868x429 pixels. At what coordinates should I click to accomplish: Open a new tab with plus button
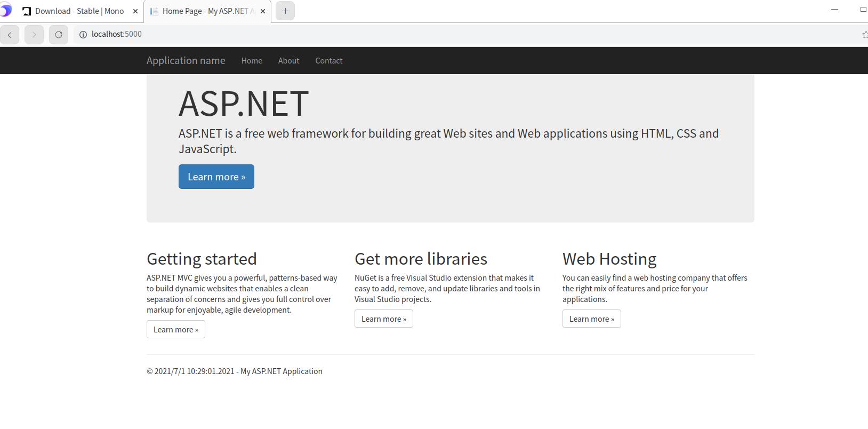(285, 11)
